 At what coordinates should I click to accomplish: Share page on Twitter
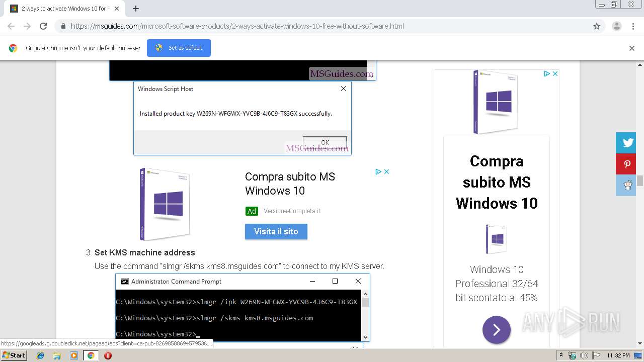627,143
